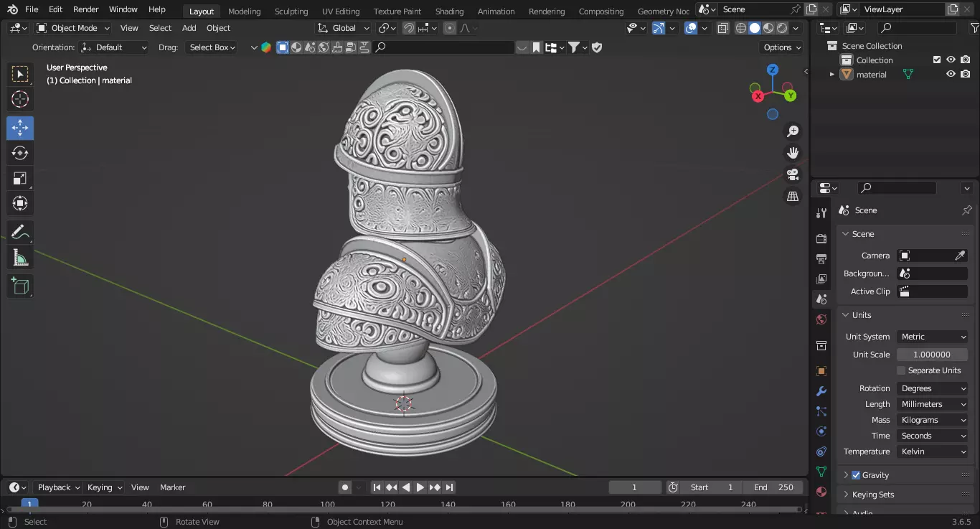The height and width of the screenshot is (529, 980).
Task: Open the Rotation Degrees dropdown
Action: [x=933, y=388]
